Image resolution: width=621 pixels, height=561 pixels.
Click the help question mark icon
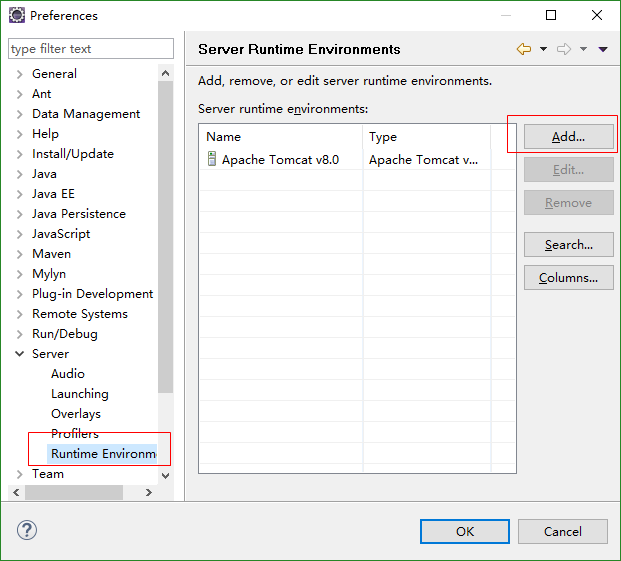click(x=27, y=530)
